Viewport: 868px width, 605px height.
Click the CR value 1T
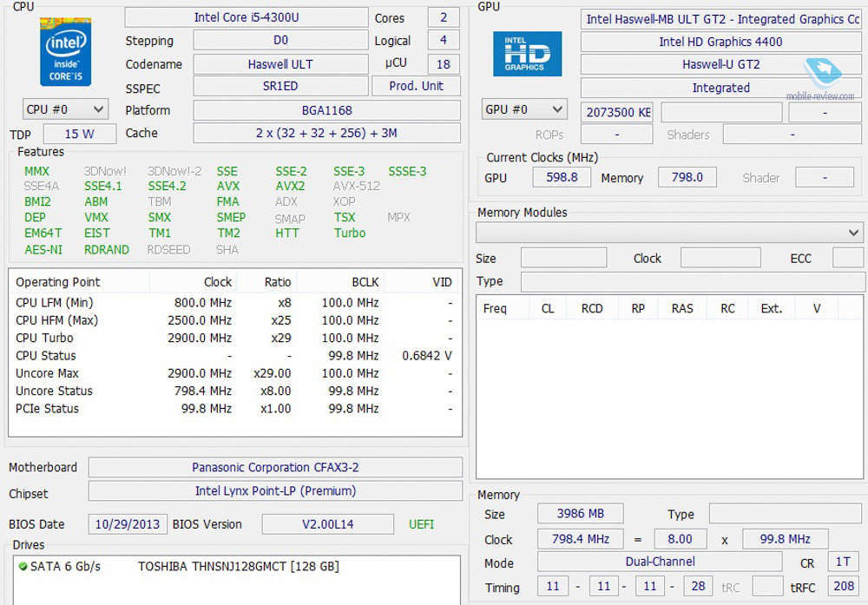tap(843, 562)
